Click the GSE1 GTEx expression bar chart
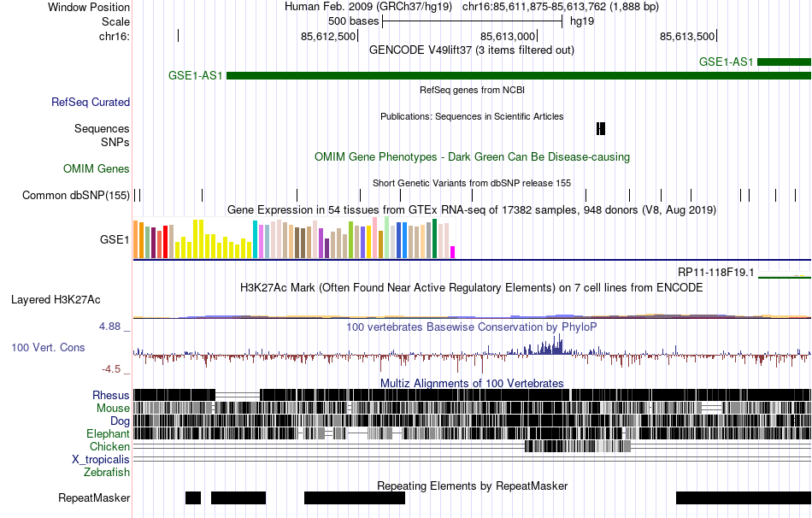The width and height of the screenshot is (812, 518). click(294, 238)
